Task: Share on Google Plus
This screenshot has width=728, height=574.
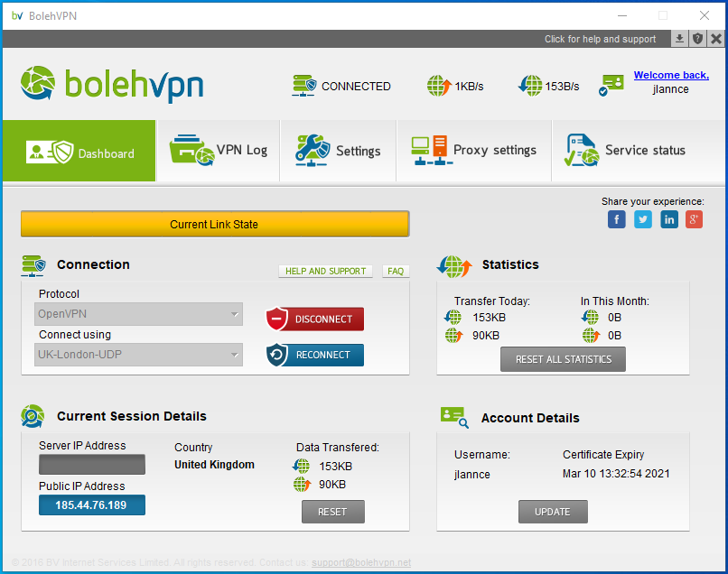Action: (694, 219)
